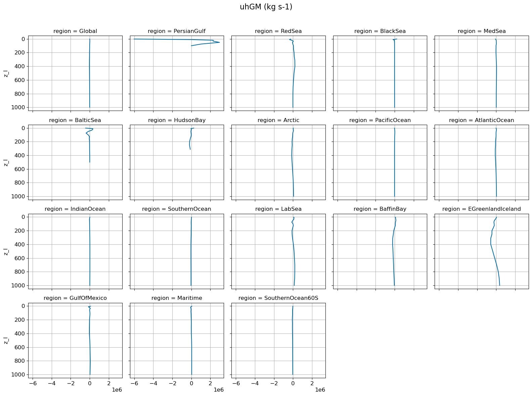Select the 'region = GulfOfMexico' subplot title
The image size is (532, 396).
75,298
